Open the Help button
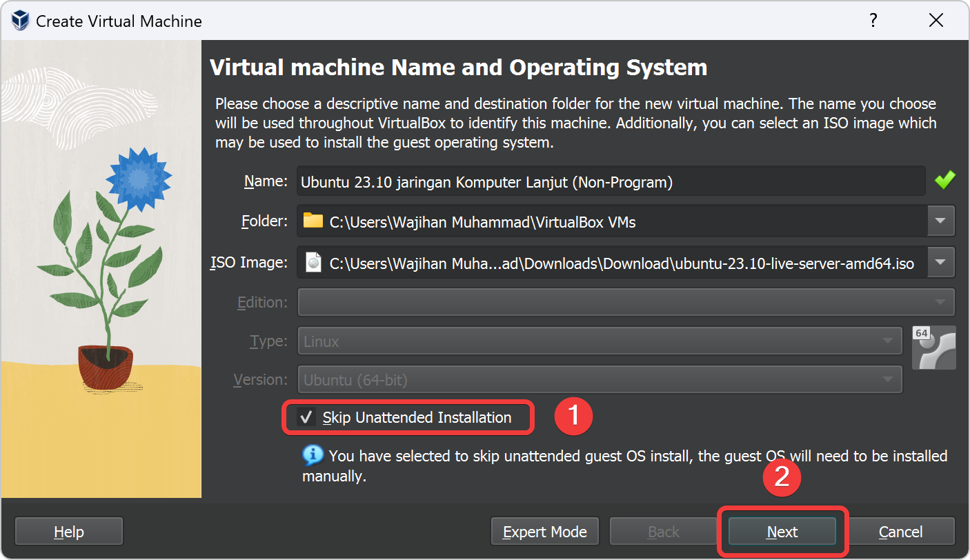Screen dimensions: 970x560 [69, 532]
